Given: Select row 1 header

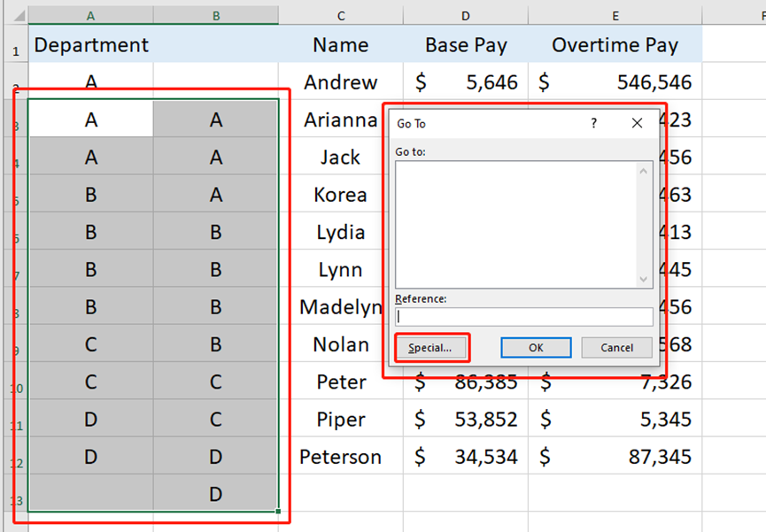Looking at the screenshot, I should click(x=16, y=44).
